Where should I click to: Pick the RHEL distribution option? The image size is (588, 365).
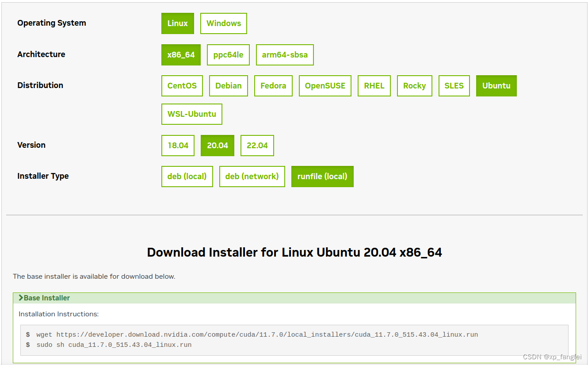coord(374,85)
